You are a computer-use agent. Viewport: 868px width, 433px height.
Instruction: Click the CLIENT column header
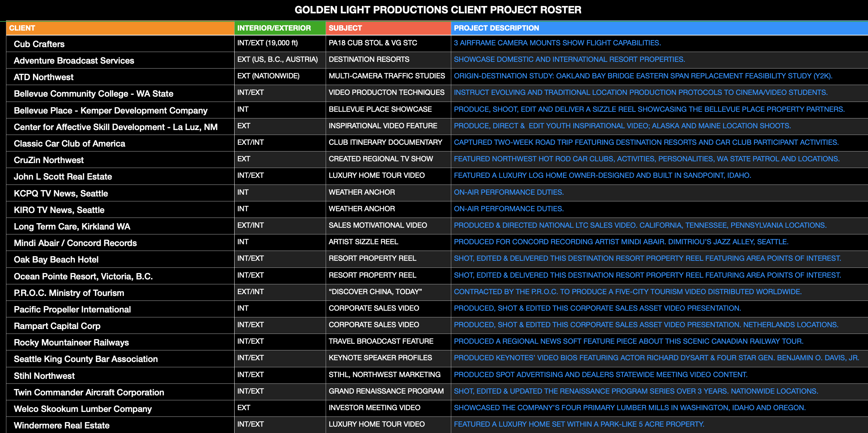click(x=22, y=28)
